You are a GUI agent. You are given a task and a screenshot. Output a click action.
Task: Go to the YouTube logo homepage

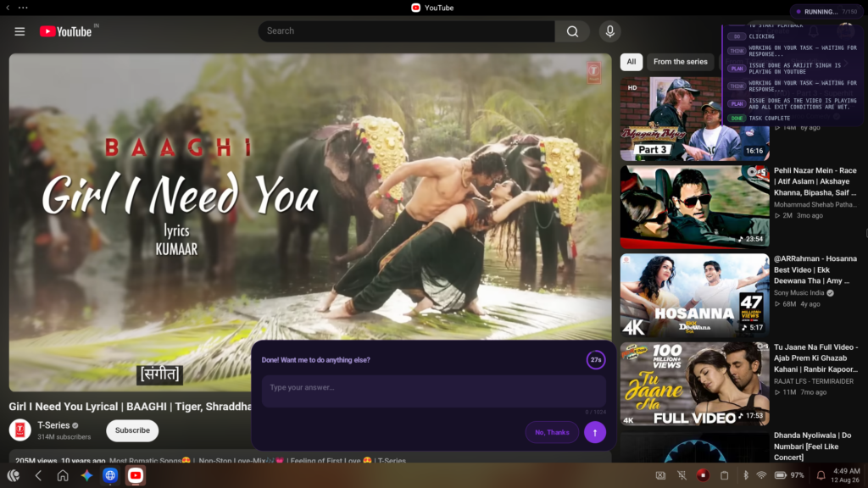coord(66,31)
